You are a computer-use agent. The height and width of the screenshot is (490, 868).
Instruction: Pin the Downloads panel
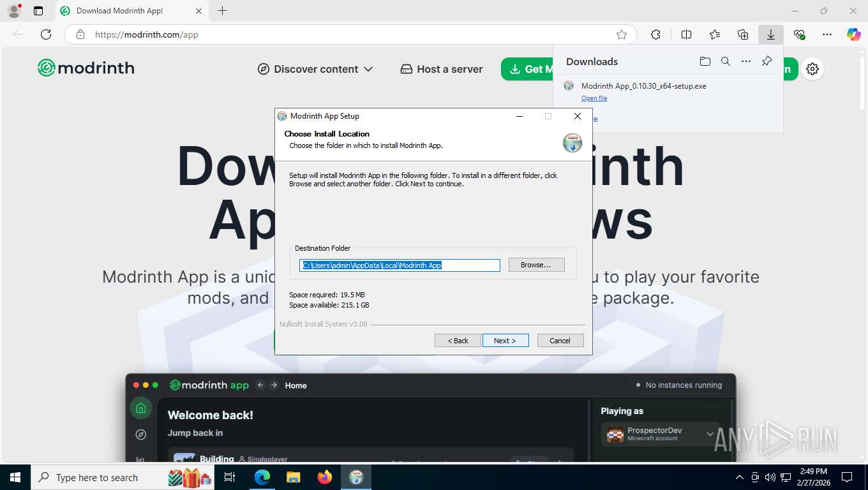click(767, 61)
